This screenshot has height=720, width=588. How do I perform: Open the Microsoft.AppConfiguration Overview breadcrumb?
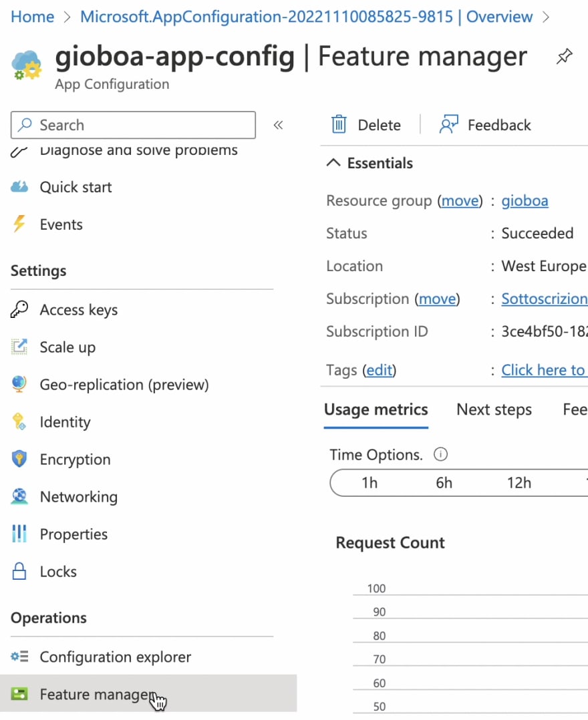[x=307, y=17]
